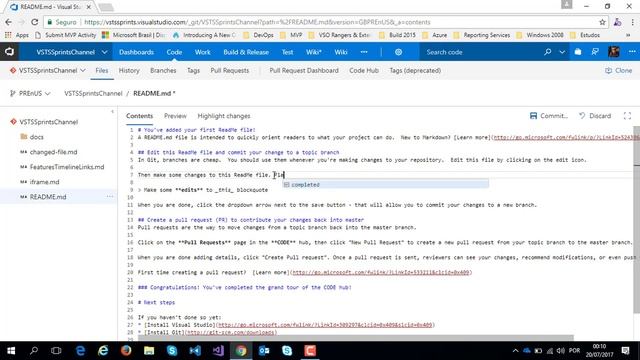Open README.md row more actions ellipsis
Viewport: 640px width, 360px height.
click(x=110, y=197)
